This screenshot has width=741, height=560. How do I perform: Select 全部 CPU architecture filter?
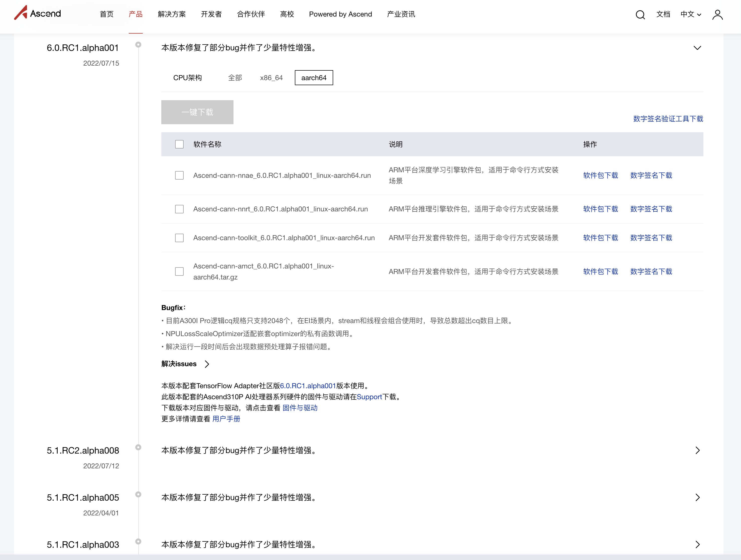(235, 78)
